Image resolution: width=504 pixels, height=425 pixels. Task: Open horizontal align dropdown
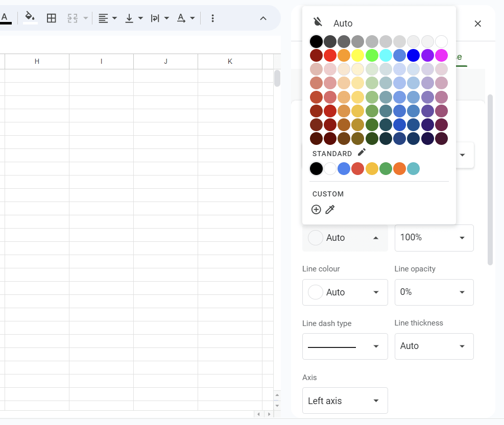[x=108, y=18]
